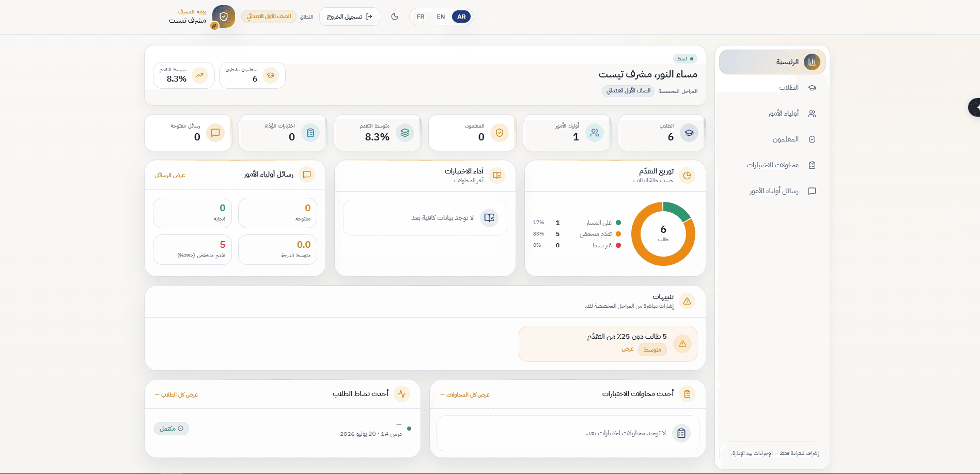Click the تسجيل الخروج logout button

[x=350, y=17]
